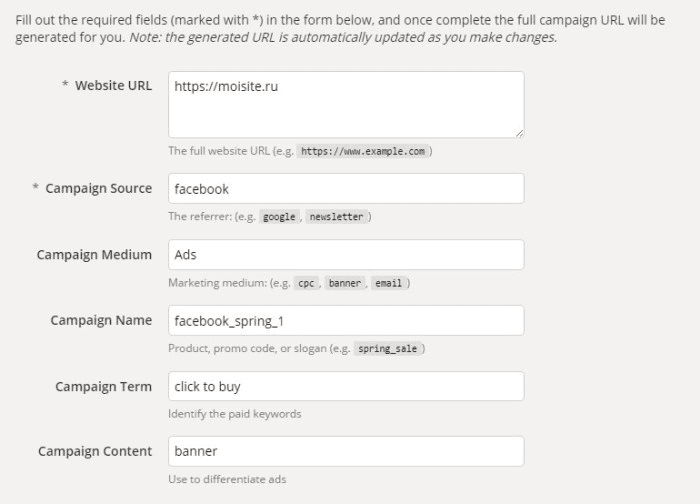Click the Campaign Medium label
The height and width of the screenshot is (504, 700).
[94, 254]
